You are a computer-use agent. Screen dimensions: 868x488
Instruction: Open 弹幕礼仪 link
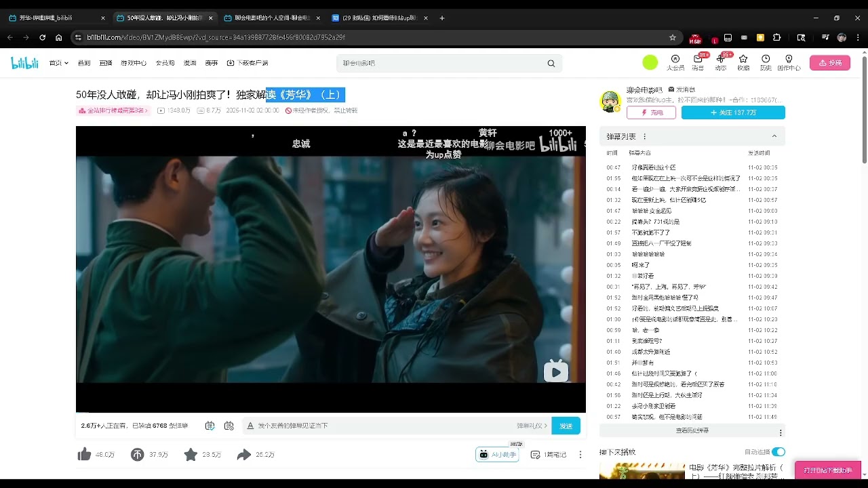pyautogui.click(x=532, y=426)
